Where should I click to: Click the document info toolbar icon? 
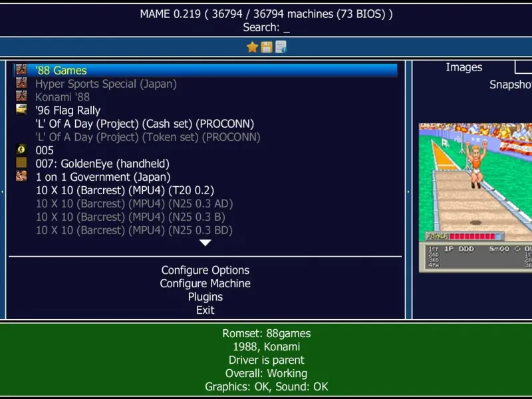tap(281, 47)
